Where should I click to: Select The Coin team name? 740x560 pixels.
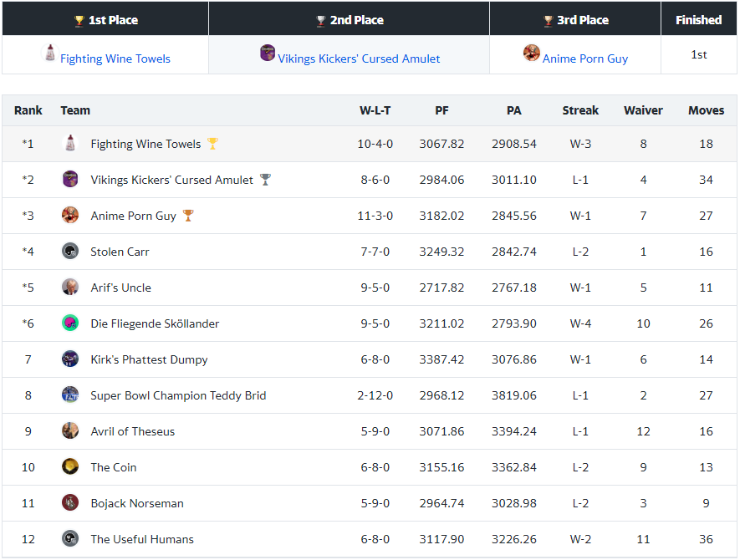(114, 467)
